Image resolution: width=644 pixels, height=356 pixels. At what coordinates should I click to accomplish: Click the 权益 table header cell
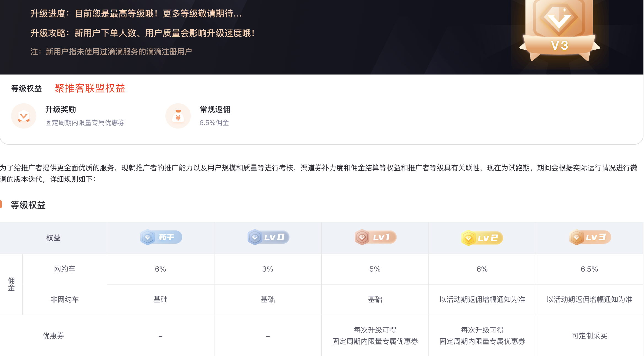pos(53,238)
